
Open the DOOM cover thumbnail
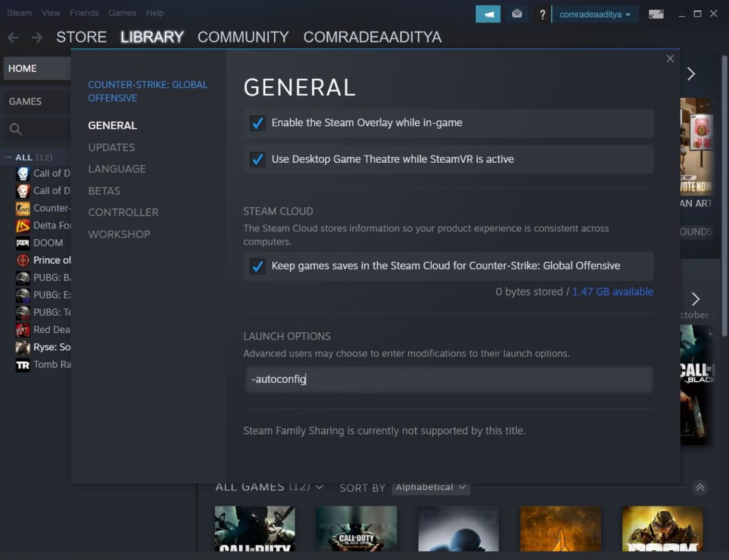[662, 529]
